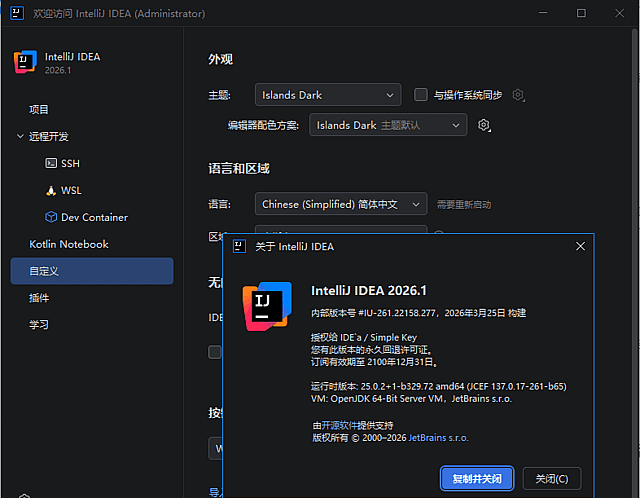The width and height of the screenshot is (640, 498).
Task: Enable 与操作系统同步 checkbox
Action: [x=420, y=95]
